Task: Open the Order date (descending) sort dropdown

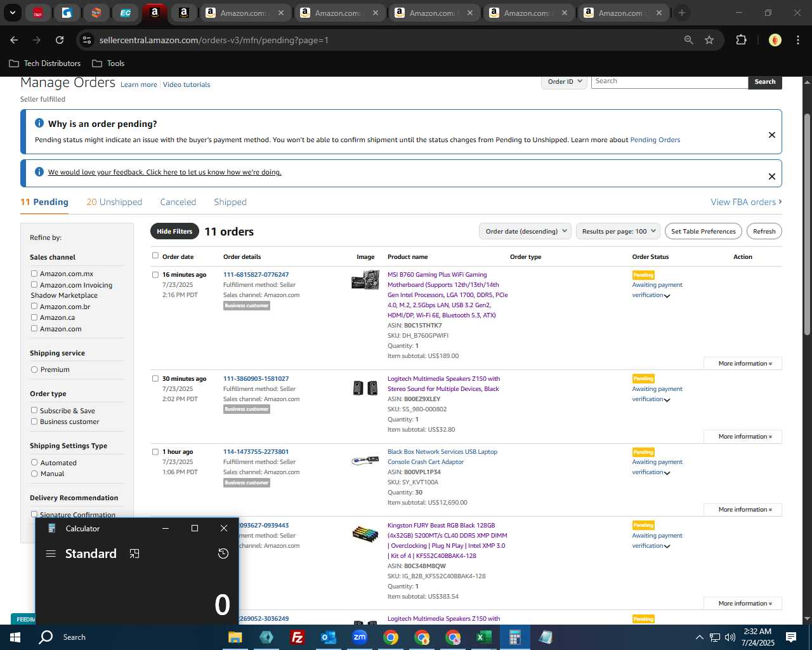Action: [x=525, y=231]
